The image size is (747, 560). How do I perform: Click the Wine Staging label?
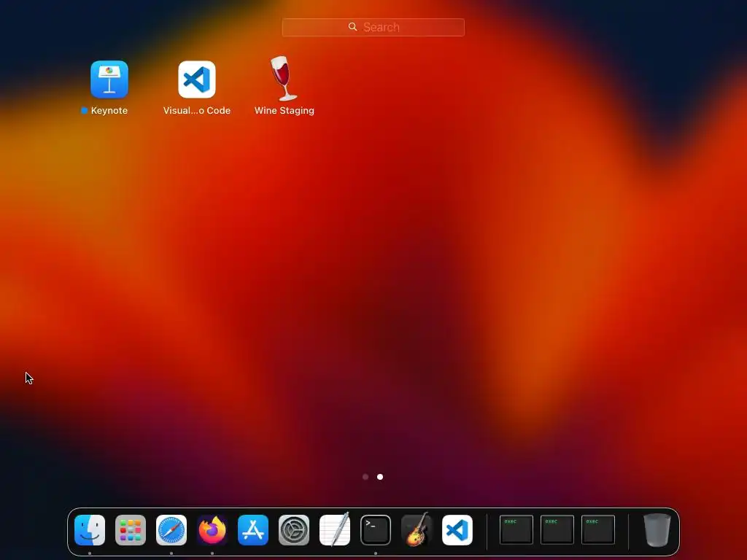(x=285, y=111)
